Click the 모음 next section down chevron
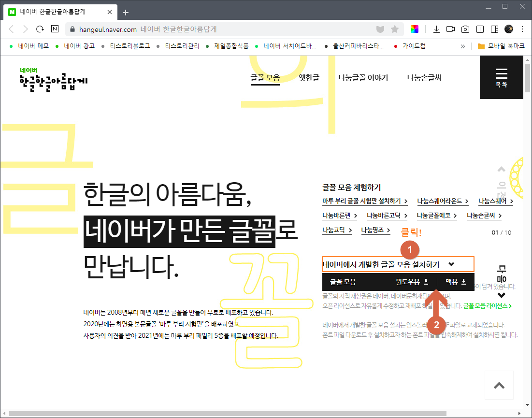532x418 pixels. [x=502, y=295]
